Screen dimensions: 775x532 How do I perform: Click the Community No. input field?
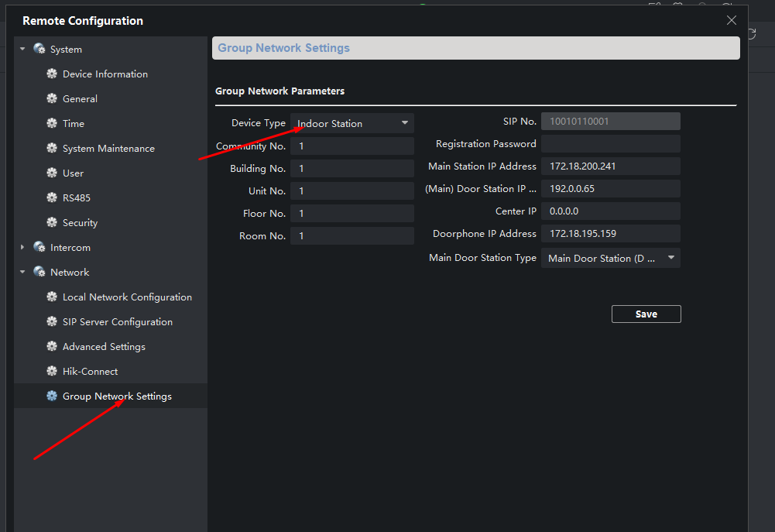click(352, 146)
